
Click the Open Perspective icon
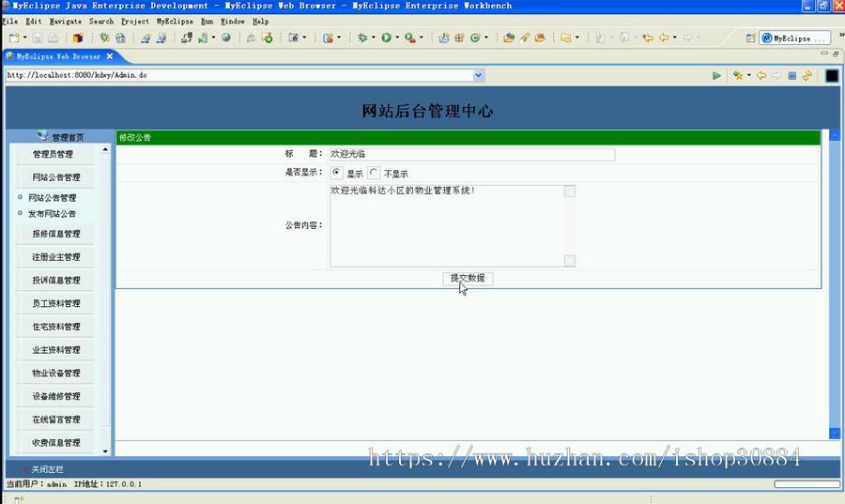click(x=750, y=38)
